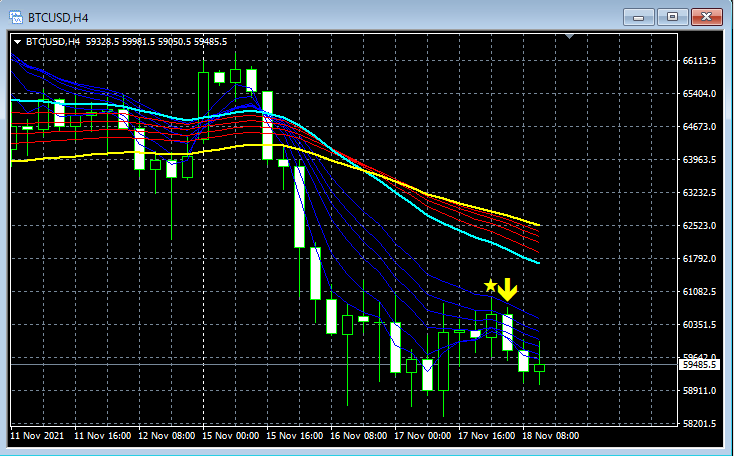
Task: Click the 63232.5 price scale label
Action: 699,193
